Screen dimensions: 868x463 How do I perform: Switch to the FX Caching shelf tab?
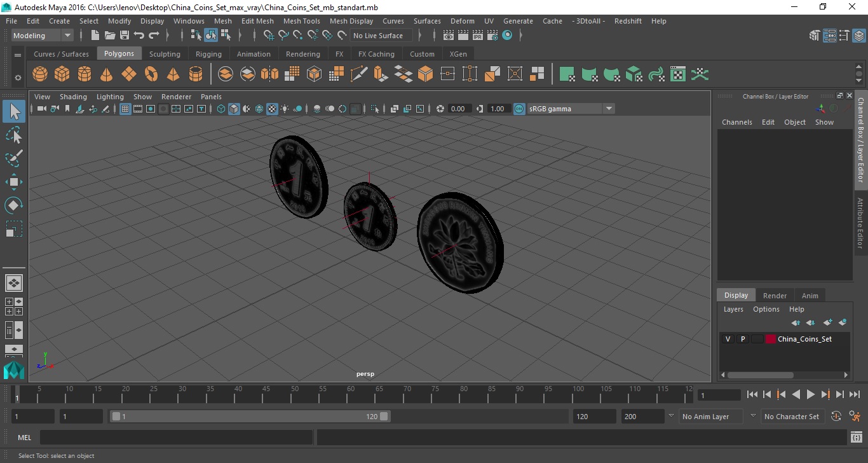click(x=376, y=54)
